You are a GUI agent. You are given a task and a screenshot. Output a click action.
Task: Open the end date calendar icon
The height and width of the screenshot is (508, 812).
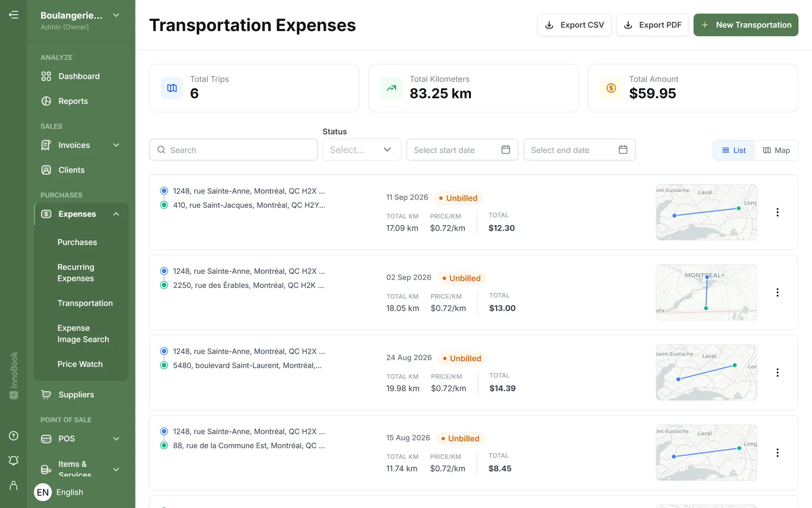[623, 149]
